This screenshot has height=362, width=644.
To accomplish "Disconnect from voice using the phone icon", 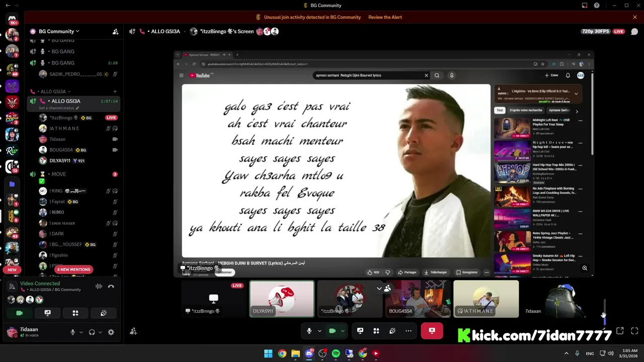I will coord(111,286).
